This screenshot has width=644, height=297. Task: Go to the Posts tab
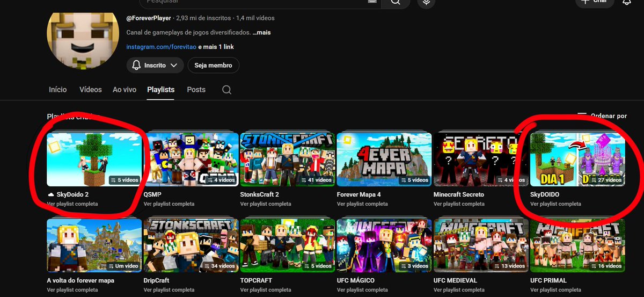[x=196, y=90]
